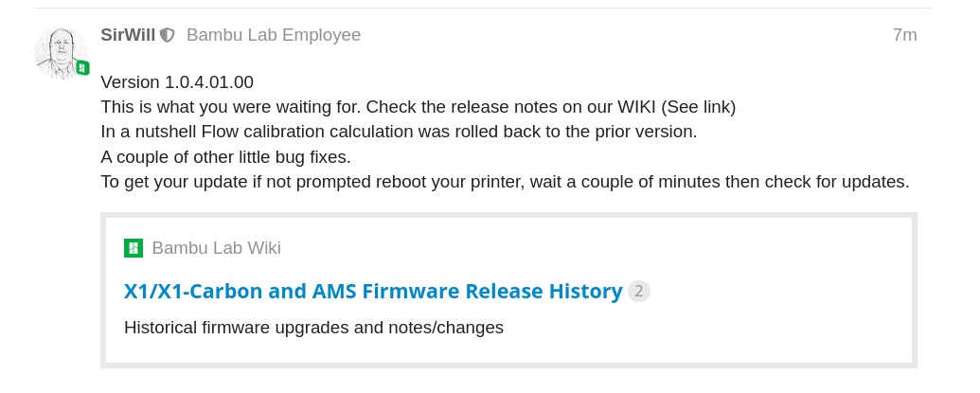
Task: Click the "A couple of other little bug fixes" line
Action: tap(225, 156)
